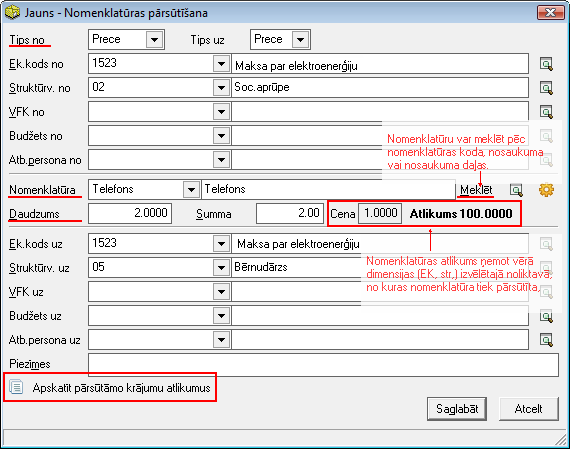Screen dimensions: 570x449
Task: Open Apskatīt pārsūtāmo krājumu atlikumus
Action: click(121, 388)
